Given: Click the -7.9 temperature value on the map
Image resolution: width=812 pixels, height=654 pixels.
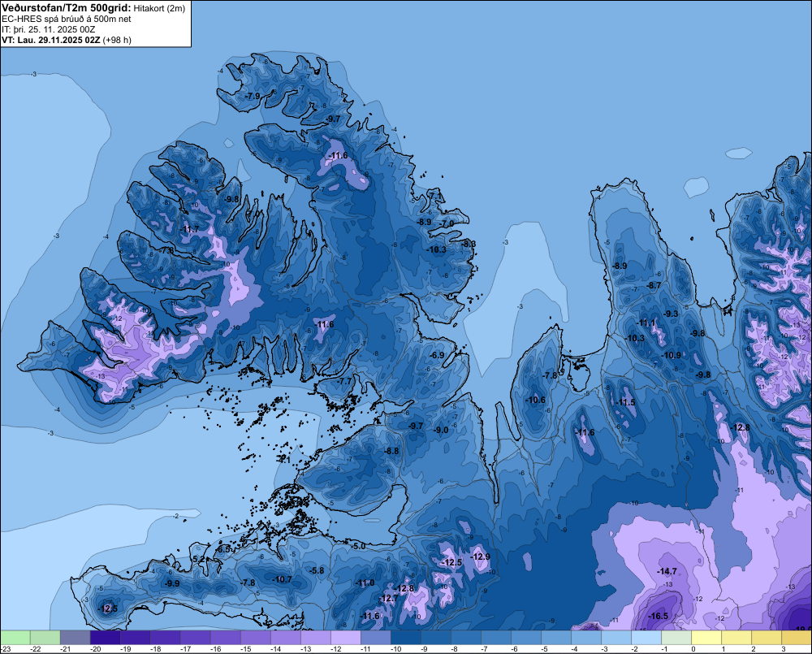Looking at the screenshot, I should pyautogui.click(x=253, y=97).
